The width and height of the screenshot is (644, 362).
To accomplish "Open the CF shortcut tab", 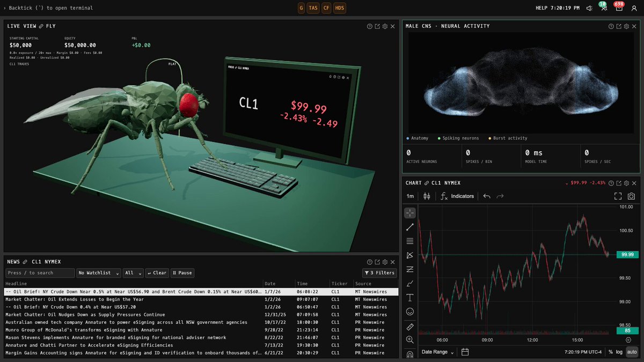I will click(326, 8).
